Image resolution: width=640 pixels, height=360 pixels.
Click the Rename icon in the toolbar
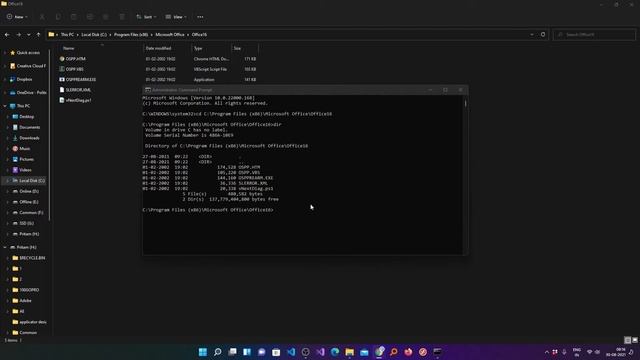tap(90, 17)
